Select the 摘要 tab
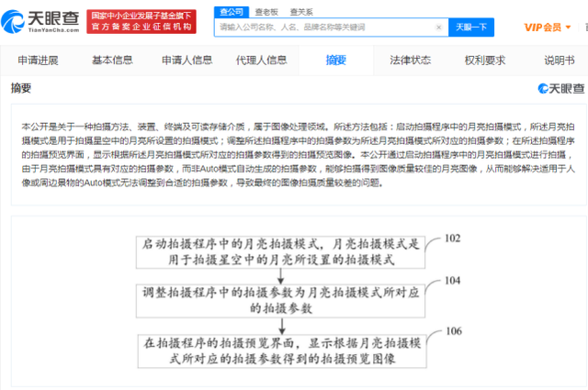 (x=336, y=61)
